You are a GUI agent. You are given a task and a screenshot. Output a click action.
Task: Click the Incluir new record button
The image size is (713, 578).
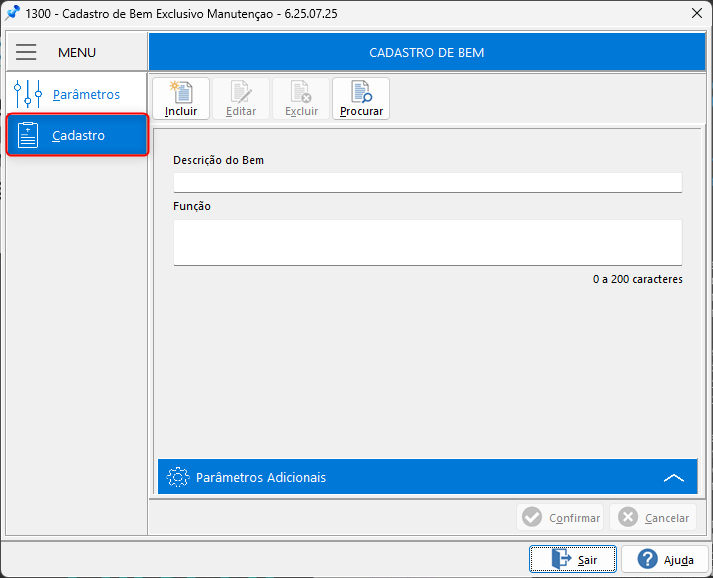point(181,99)
